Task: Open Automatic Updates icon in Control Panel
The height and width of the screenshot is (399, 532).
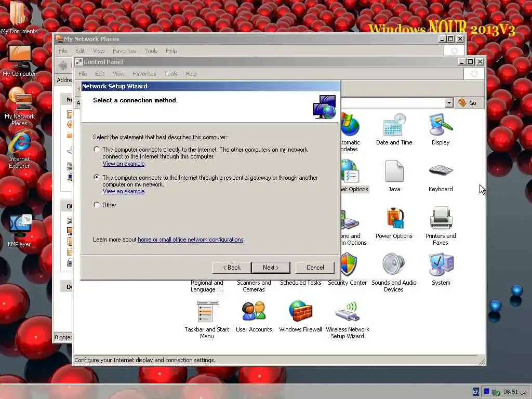Action: coord(350,132)
